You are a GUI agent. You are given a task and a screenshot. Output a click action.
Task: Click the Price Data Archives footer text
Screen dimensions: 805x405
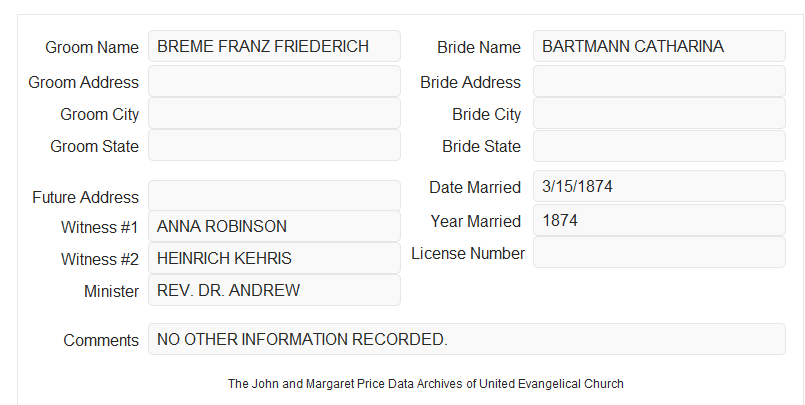tap(426, 384)
